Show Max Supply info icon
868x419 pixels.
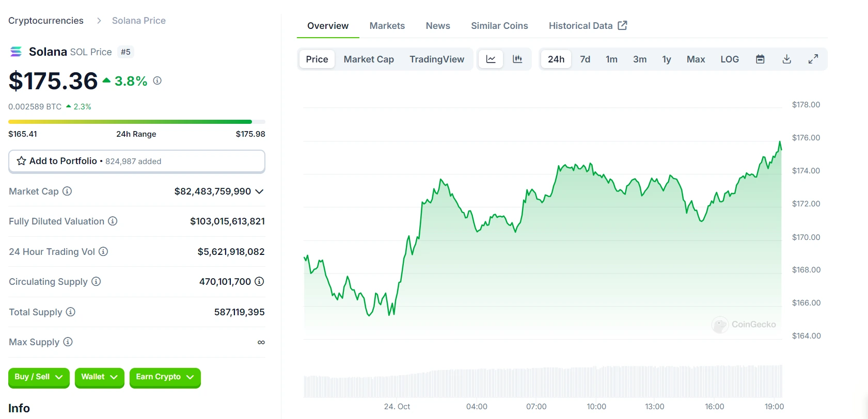[68, 342]
